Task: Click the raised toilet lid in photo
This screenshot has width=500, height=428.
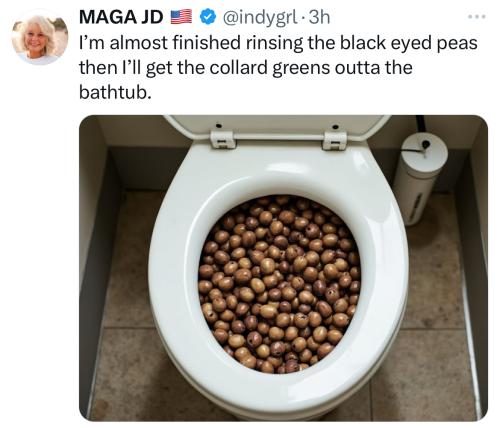Action: 277,128
